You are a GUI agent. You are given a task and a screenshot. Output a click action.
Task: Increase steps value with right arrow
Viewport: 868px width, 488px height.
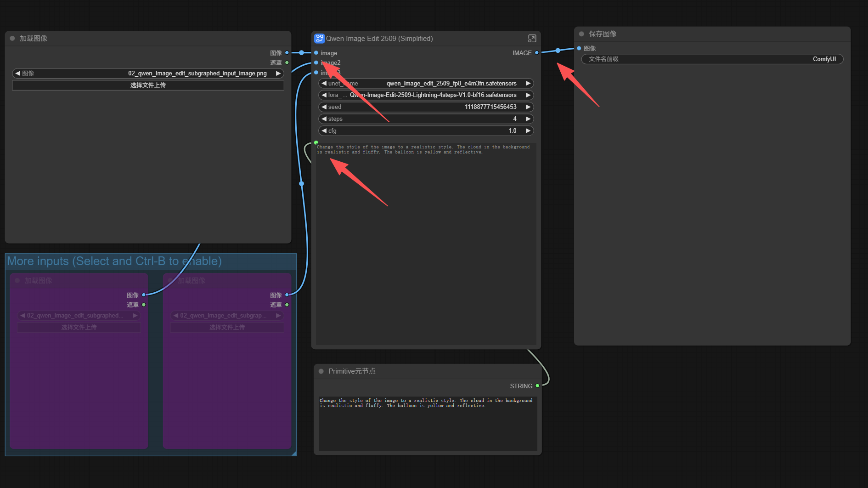coord(528,119)
